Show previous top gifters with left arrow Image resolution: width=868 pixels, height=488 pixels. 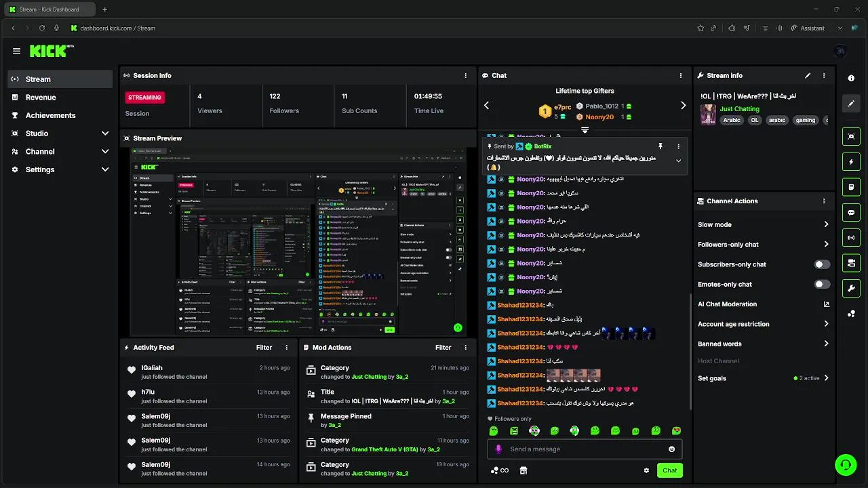486,106
